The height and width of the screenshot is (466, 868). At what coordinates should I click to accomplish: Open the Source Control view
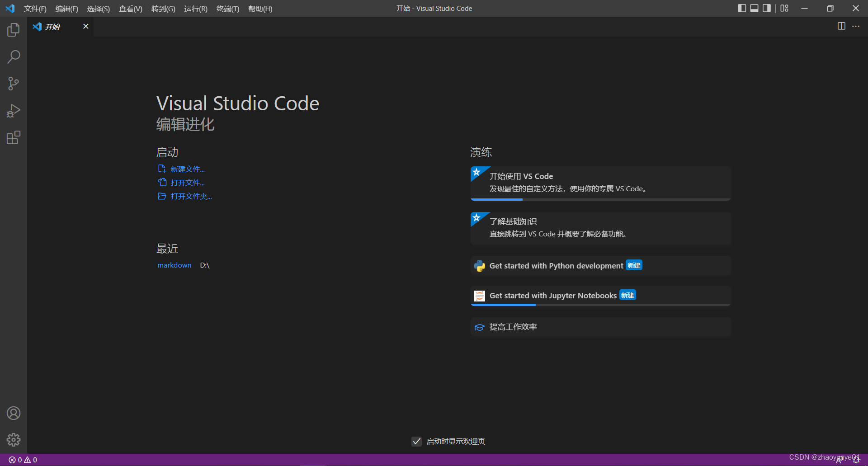(14, 84)
